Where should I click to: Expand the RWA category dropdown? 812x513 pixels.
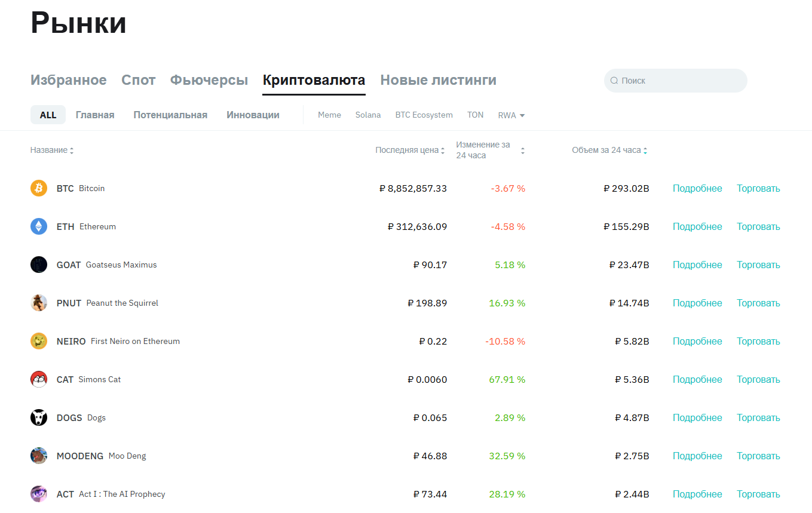point(511,115)
